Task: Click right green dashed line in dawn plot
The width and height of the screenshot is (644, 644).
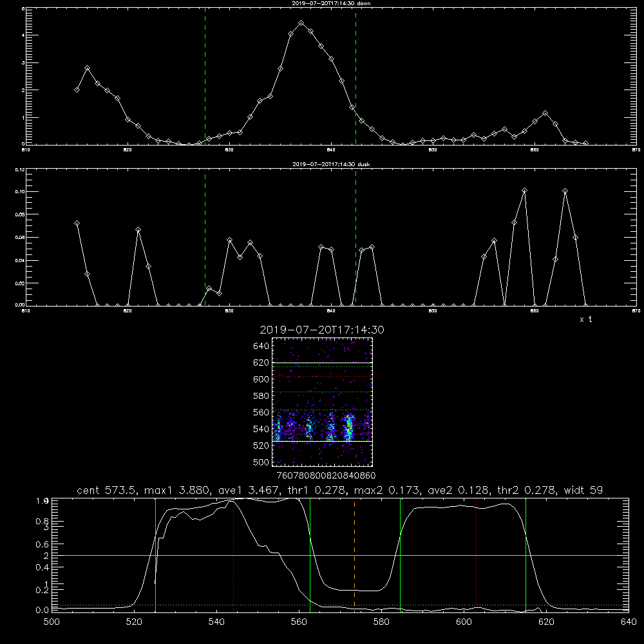Action: tap(355, 76)
